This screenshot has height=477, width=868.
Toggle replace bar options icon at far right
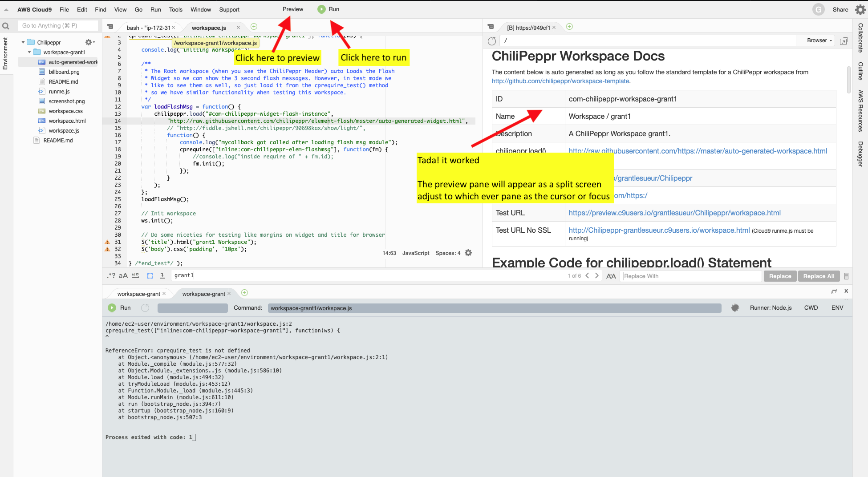coord(846,276)
